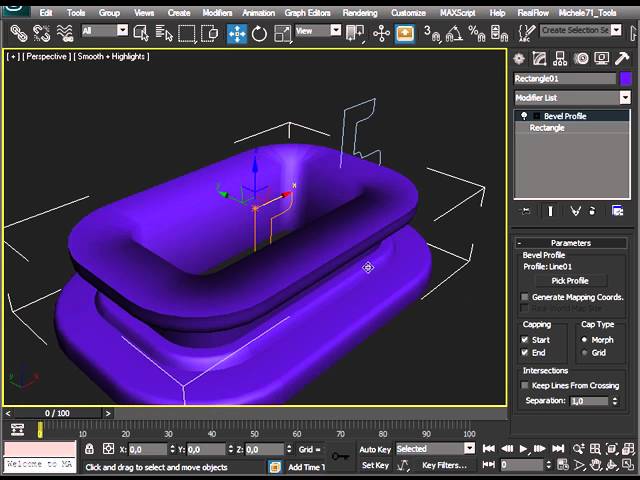Uncheck Capping End checkbox
This screenshot has width=640, height=480.
(x=525, y=352)
